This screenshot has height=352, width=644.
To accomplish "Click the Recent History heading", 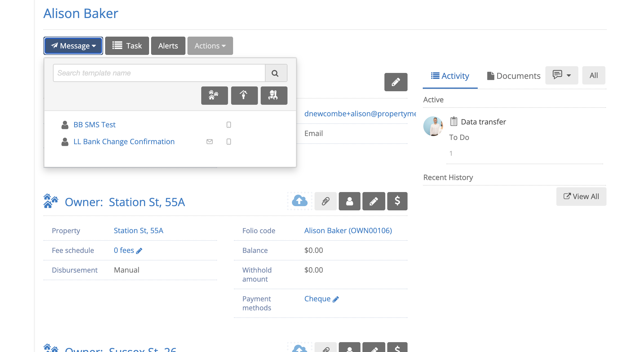I will tap(448, 177).
